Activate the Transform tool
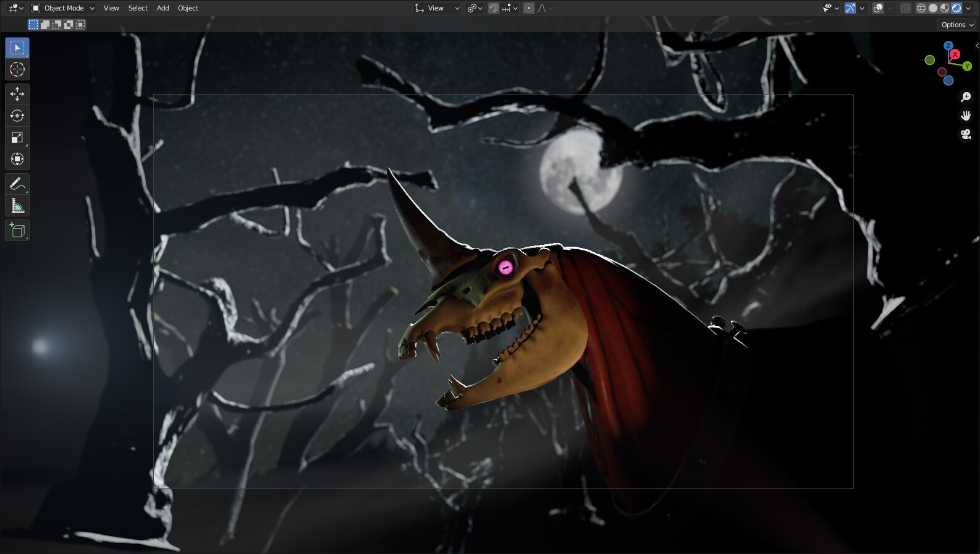 pyautogui.click(x=17, y=159)
